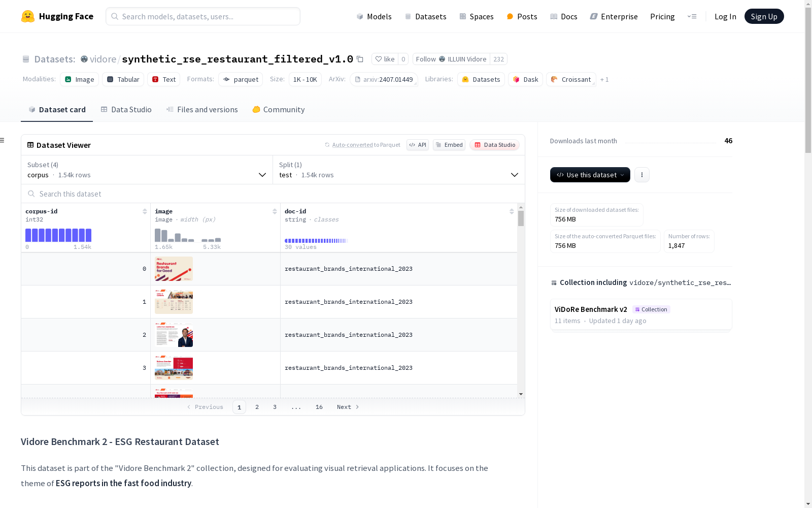Click the Downloads last month graph line
812x508 pixels.
pos(671,142)
